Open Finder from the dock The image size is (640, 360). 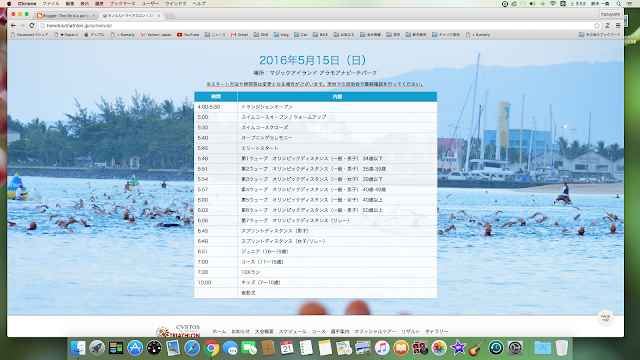click(x=78, y=348)
